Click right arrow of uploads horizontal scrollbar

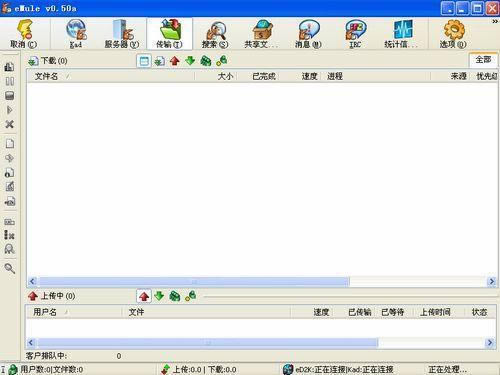pyautogui.click(x=490, y=343)
